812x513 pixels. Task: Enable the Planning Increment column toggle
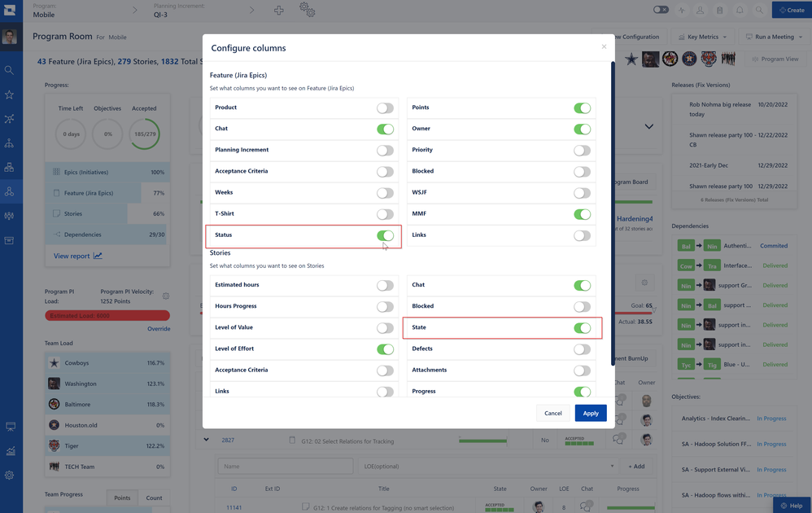pyautogui.click(x=385, y=151)
